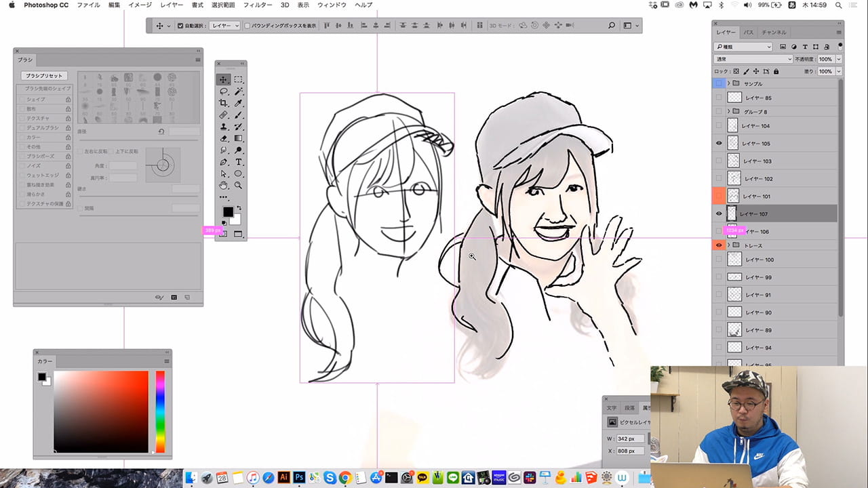Switch to the チャンネル tab
This screenshot has width=868, height=488.
coord(774,32)
